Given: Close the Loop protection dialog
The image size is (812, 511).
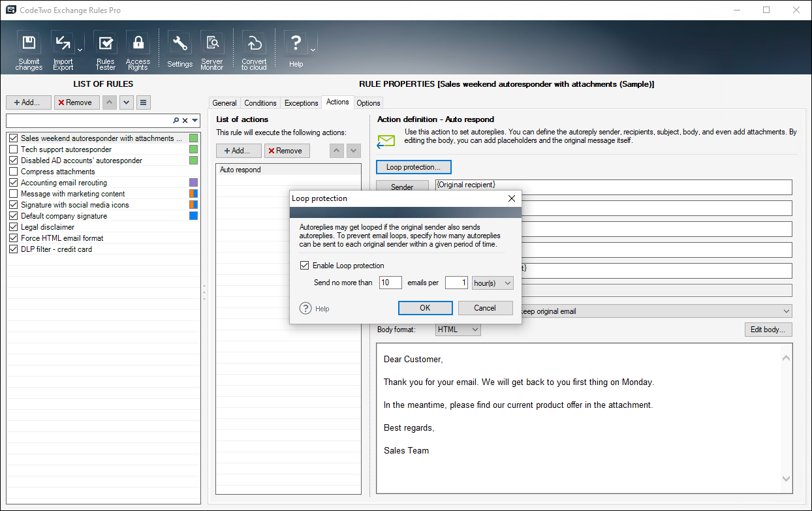Looking at the screenshot, I should pyautogui.click(x=512, y=198).
